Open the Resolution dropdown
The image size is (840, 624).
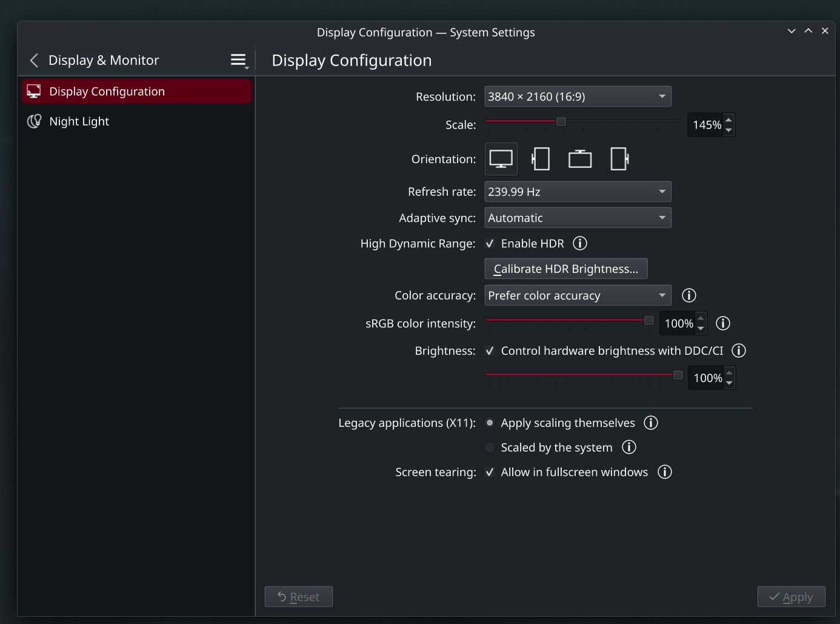(x=578, y=96)
